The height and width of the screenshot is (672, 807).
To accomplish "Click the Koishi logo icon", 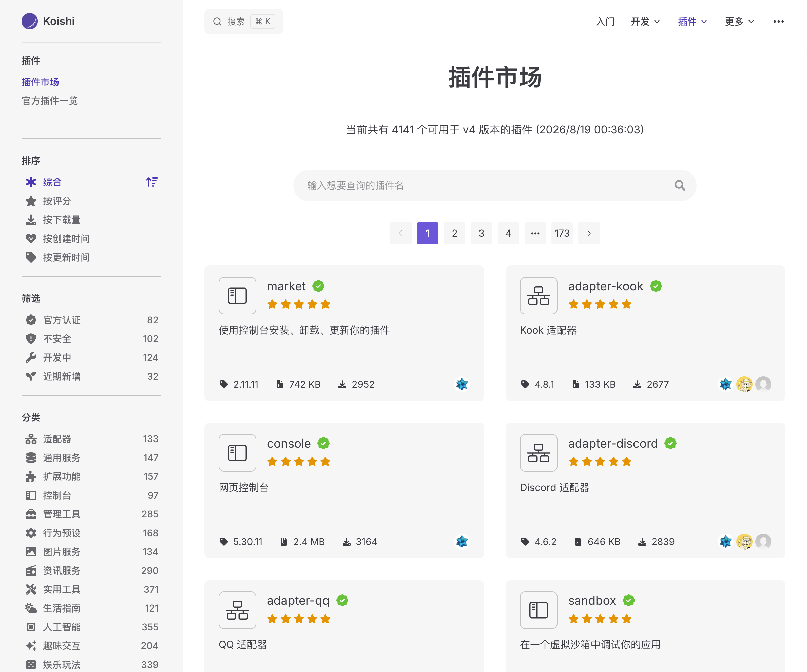I will pos(30,21).
